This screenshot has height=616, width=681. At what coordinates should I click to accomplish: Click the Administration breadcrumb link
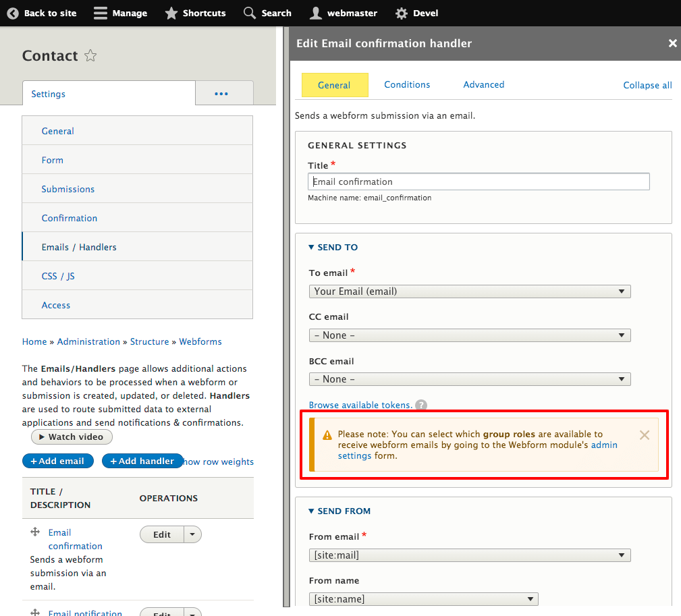pos(88,341)
